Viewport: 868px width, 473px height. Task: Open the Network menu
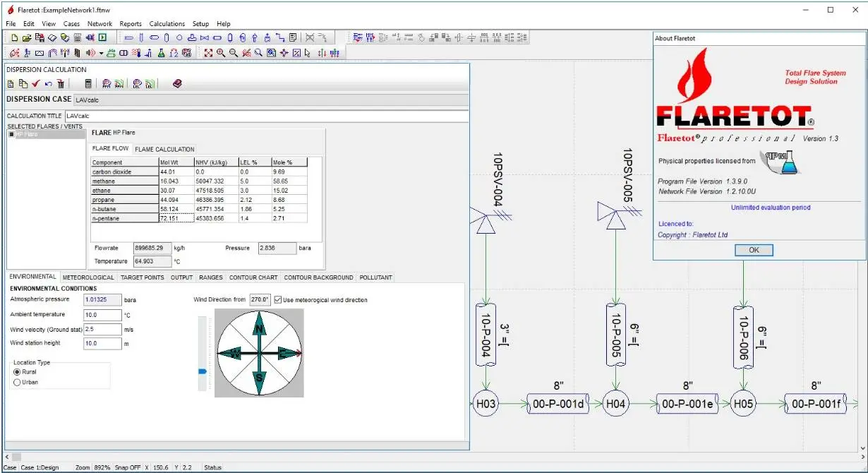[x=100, y=23]
